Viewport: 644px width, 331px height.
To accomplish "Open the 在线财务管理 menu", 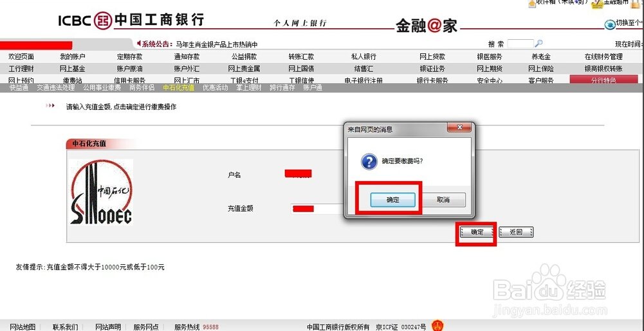I will pyautogui.click(x=603, y=57).
